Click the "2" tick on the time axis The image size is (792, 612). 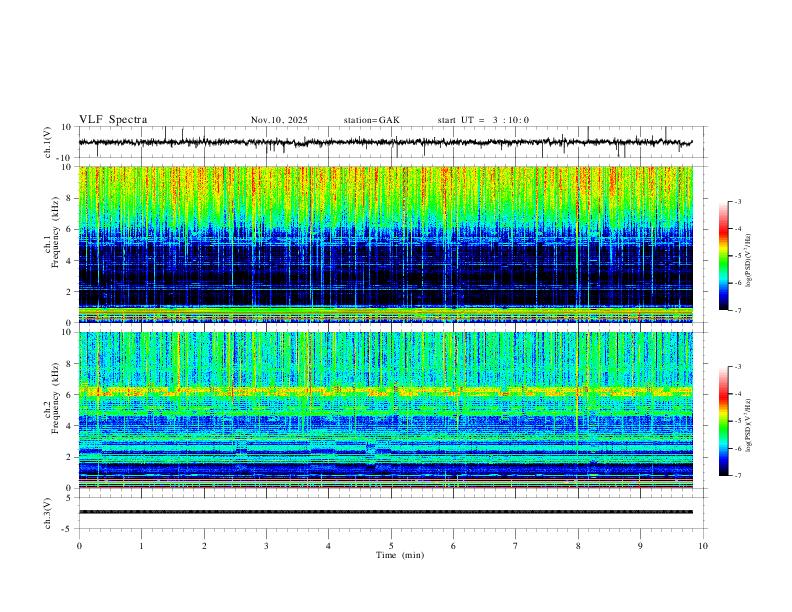204,546
